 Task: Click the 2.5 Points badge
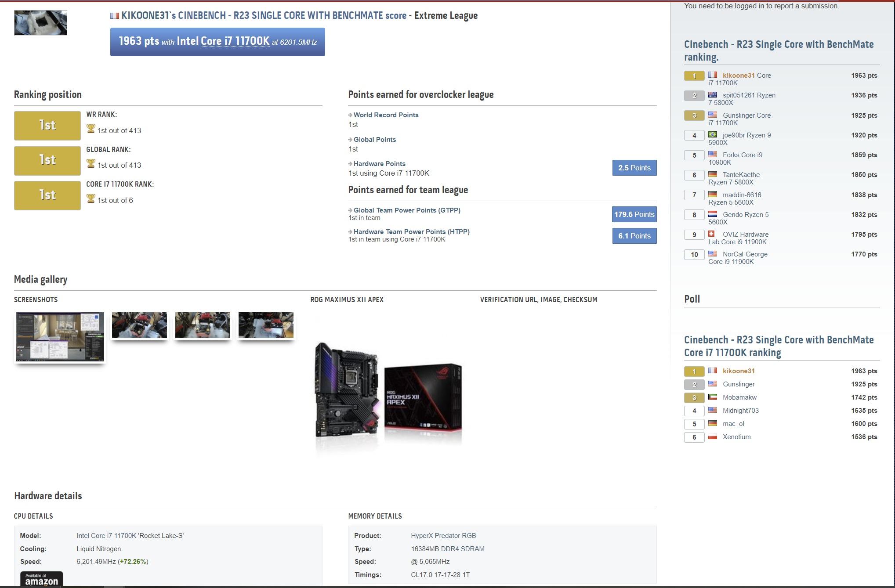[634, 168]
